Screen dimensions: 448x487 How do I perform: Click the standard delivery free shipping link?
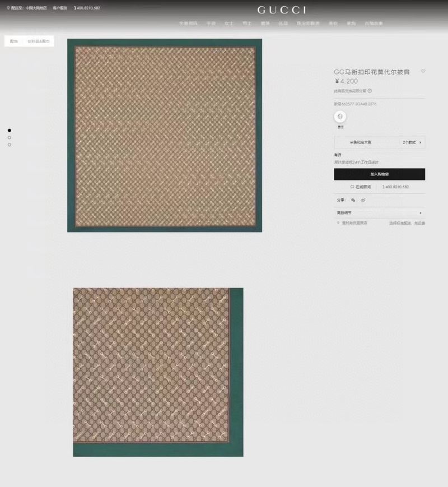[407, 223]
